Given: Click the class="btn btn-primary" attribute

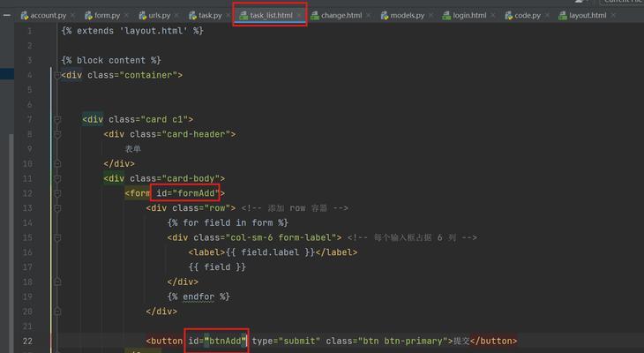Looking at the screenshot, I should [x=386, y=341].
